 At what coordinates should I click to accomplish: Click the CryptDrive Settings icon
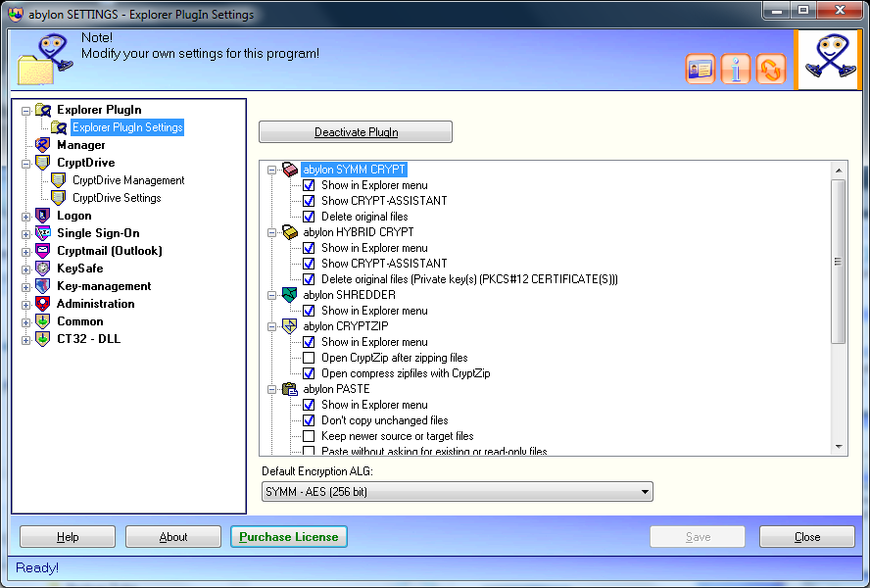(58, 198)
